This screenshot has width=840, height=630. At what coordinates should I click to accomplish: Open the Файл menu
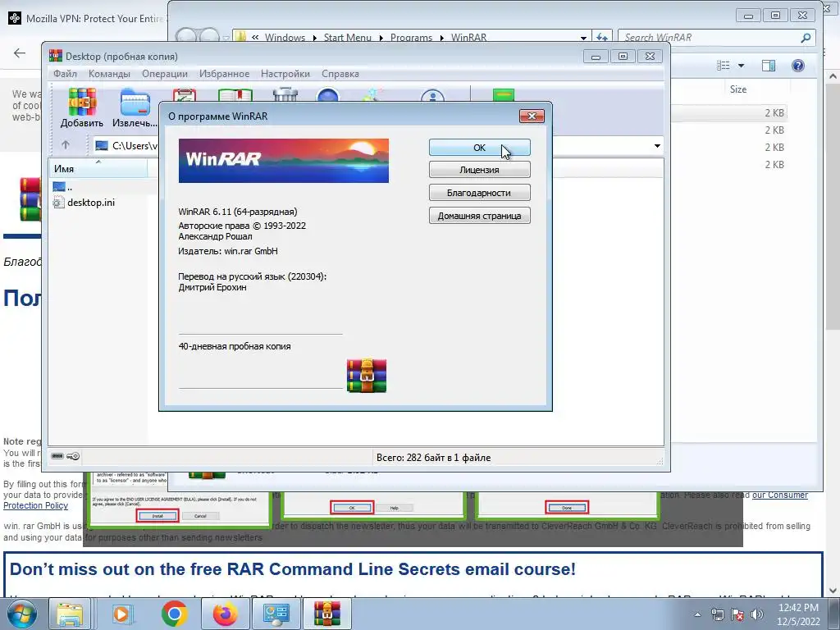pos(65,74)
